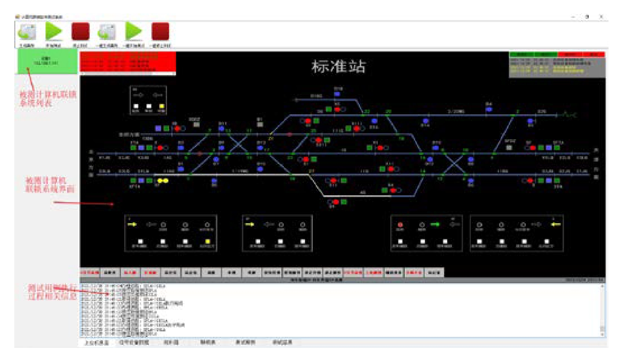Open the leftmost tab below the log panel
The height and width of the screenshot is (364, 619).
click(x=97, y=343)
